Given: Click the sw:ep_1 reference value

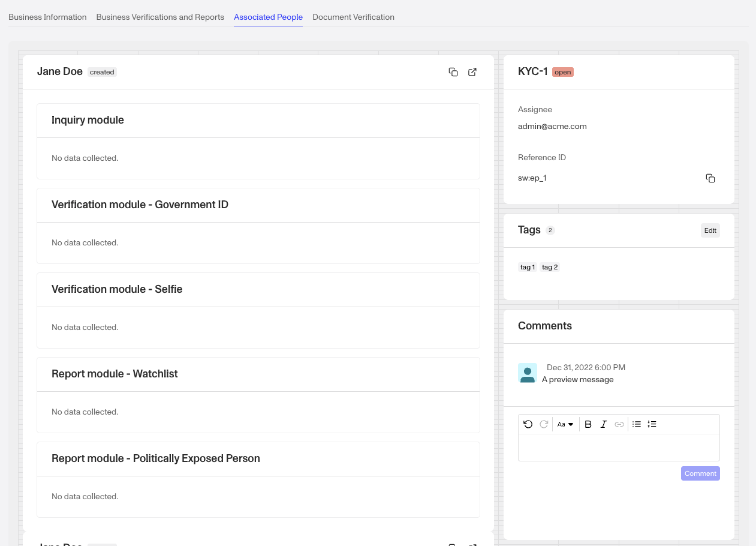Looking at the screenshot, I should coord(532,178).
